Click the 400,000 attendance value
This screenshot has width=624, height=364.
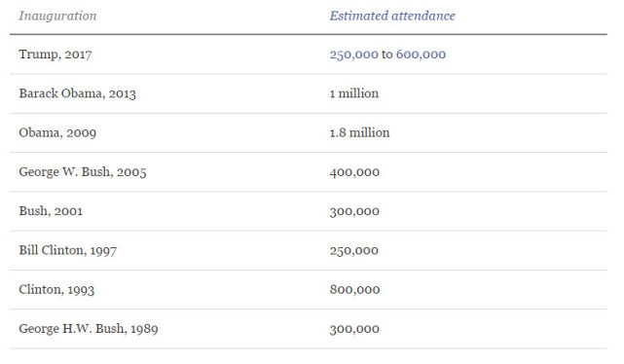pos(354,172)
